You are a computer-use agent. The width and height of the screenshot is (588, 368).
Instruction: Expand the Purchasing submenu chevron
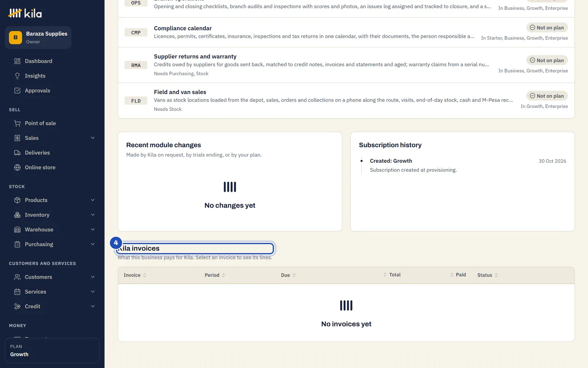(x=93, y=244)
